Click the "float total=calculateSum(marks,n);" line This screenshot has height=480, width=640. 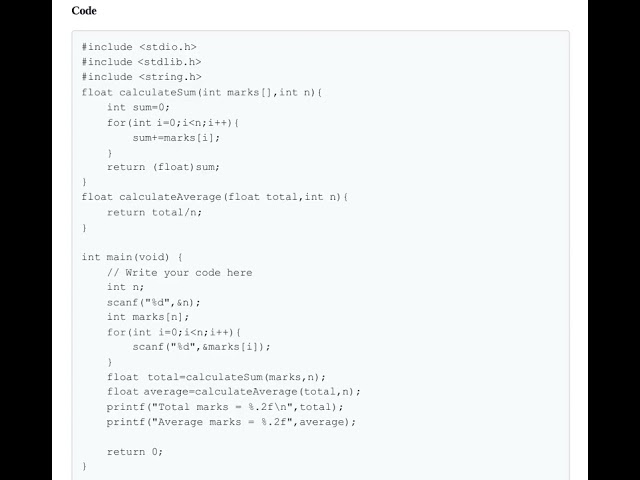[216, 377]
